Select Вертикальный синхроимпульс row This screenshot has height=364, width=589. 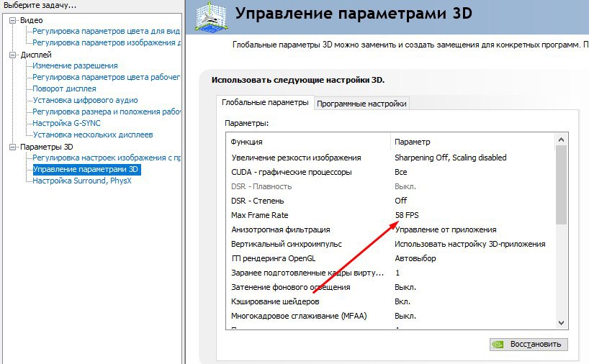coord(391,244)
